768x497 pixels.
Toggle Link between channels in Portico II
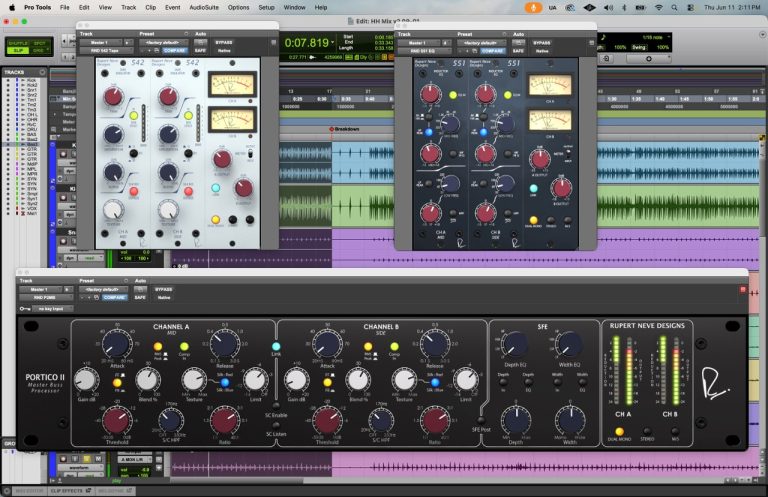[276, 346]
